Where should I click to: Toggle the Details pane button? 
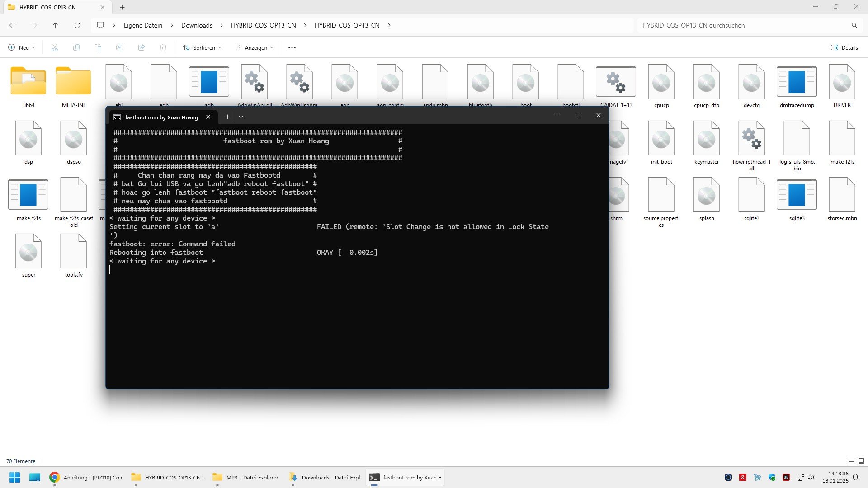click(x=844, y=47)
